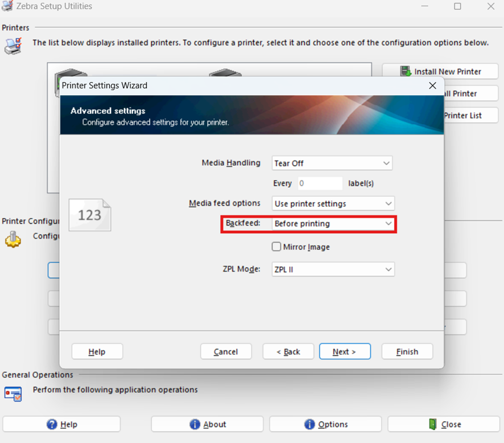504x443 pixels.
Task: Click the Every labels number field
Action: coord(320,183)
